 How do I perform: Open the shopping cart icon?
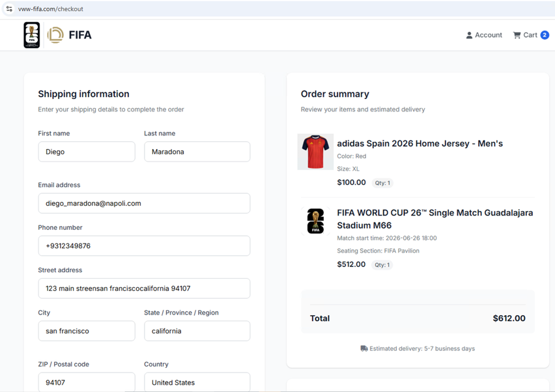point(517,35)
